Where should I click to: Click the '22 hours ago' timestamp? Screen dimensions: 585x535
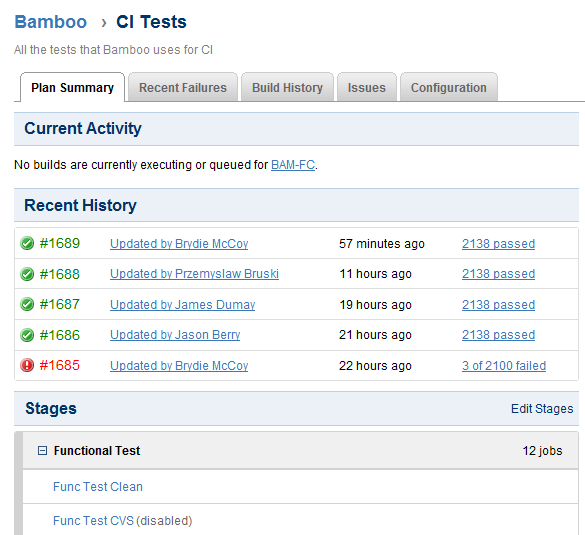tap(375, 366)
